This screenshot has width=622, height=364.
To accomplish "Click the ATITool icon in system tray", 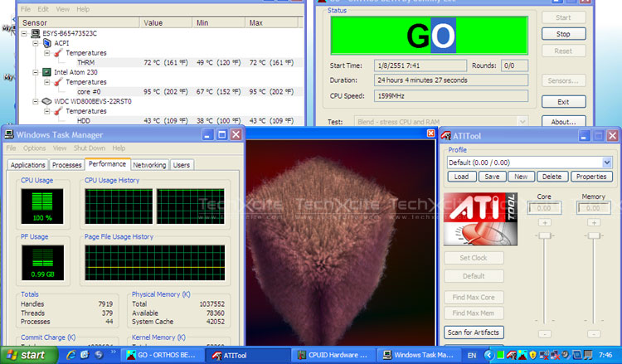I will 512,355.
